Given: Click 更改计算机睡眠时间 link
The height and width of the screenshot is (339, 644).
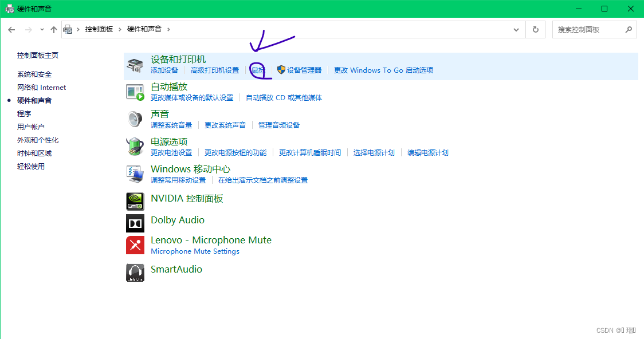Looking at the screenshot, I should point(310,153).
